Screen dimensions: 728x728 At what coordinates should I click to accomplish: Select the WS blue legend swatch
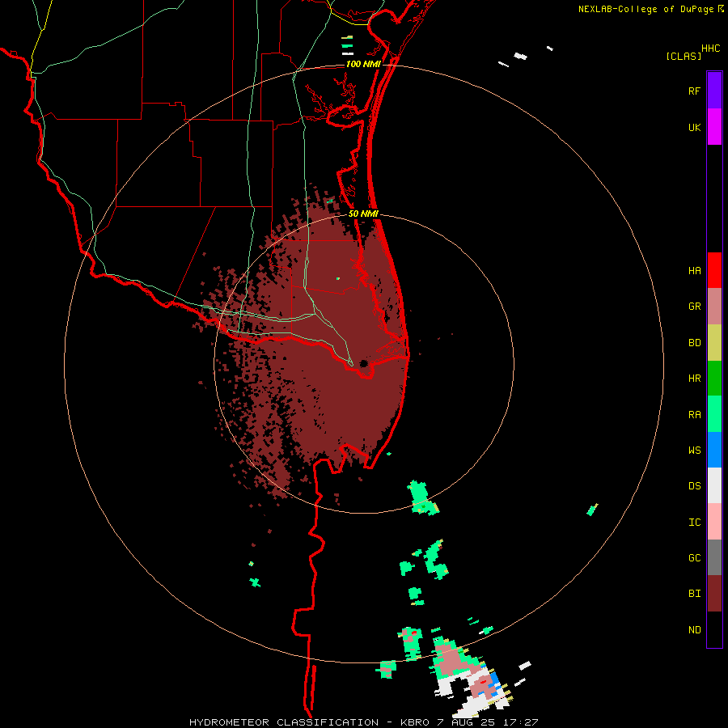point(714,450)
